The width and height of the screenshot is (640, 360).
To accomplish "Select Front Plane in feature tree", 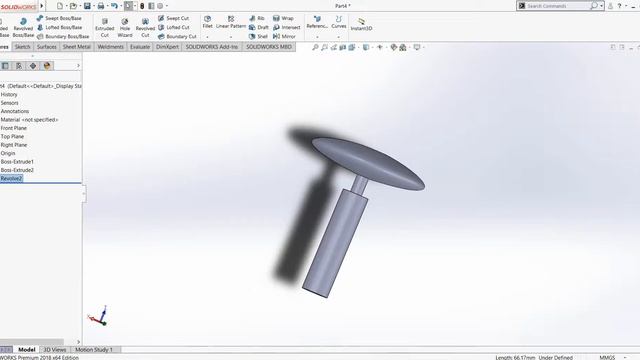I will tap(13, 128).
